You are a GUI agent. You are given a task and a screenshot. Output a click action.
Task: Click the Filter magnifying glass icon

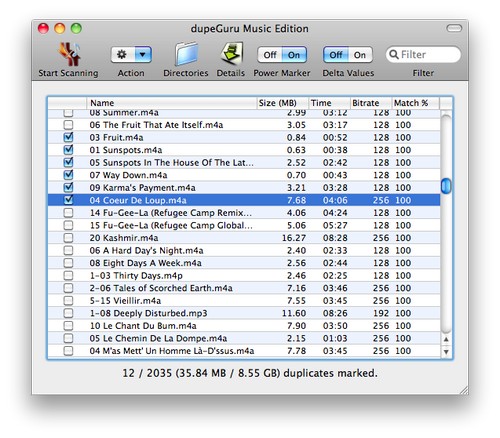394,54
